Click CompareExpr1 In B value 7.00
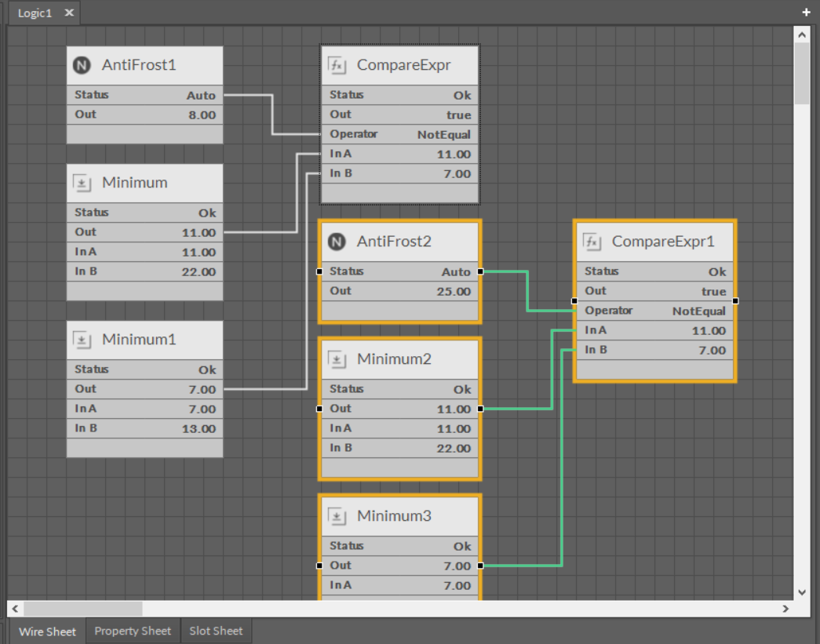The height and width of the screenshot is (644, 820). click(x=712, y=350)
